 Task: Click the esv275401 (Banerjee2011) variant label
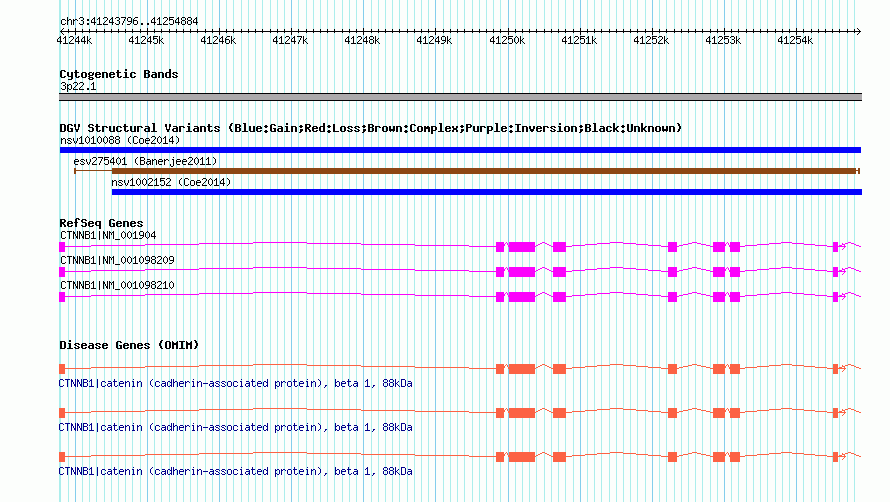click(145, 161)
